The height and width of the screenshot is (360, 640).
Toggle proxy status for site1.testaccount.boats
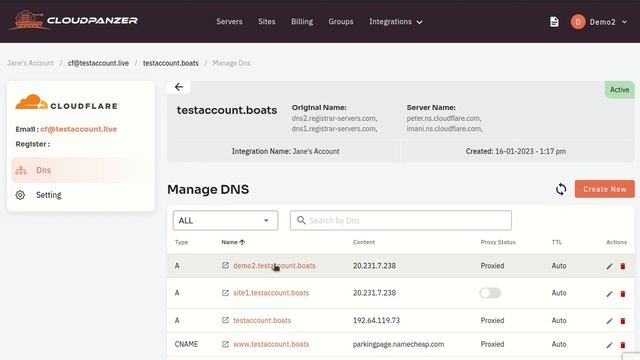click(x=490, y=293)
